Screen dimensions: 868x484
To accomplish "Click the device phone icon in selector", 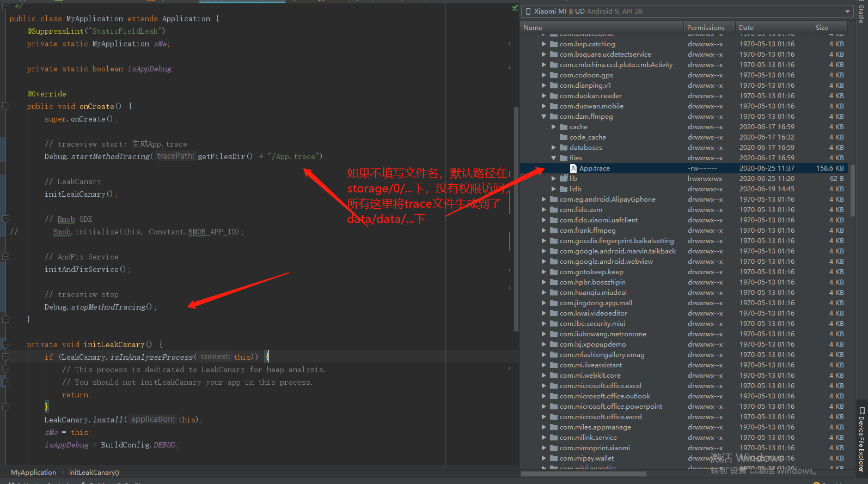I will pyautogui.click(x=528, y=11).
